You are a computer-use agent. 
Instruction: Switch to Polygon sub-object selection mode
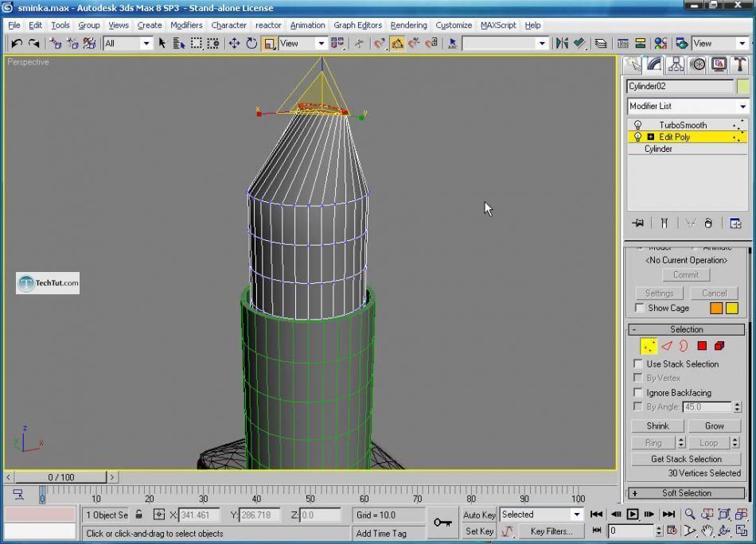pos(702,346)
